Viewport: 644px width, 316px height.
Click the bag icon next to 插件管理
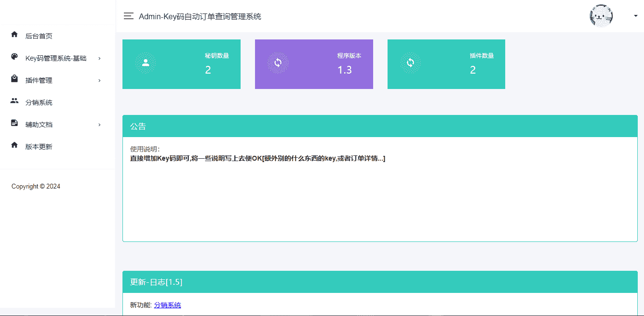point(14,79)
